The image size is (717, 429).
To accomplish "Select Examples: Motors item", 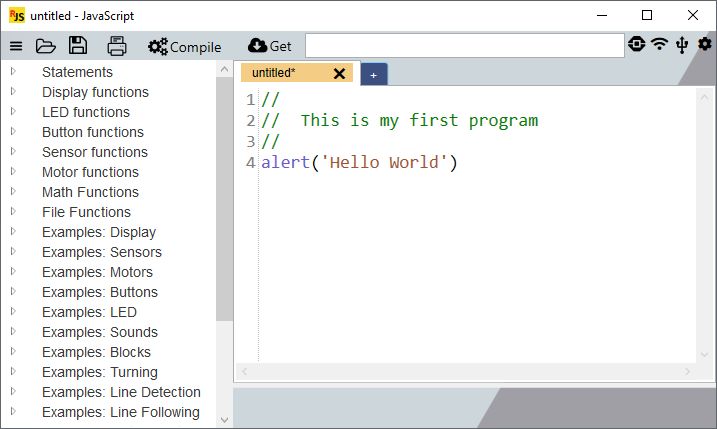I will (97, 272).
